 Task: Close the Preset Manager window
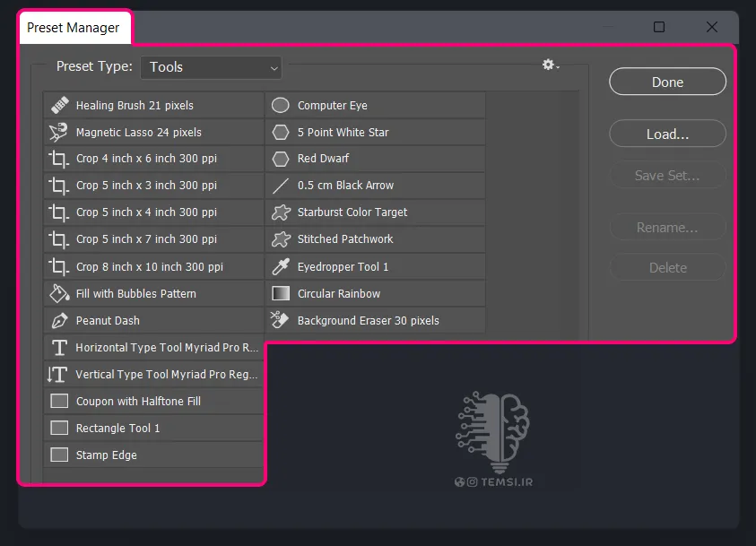[712, 27]
